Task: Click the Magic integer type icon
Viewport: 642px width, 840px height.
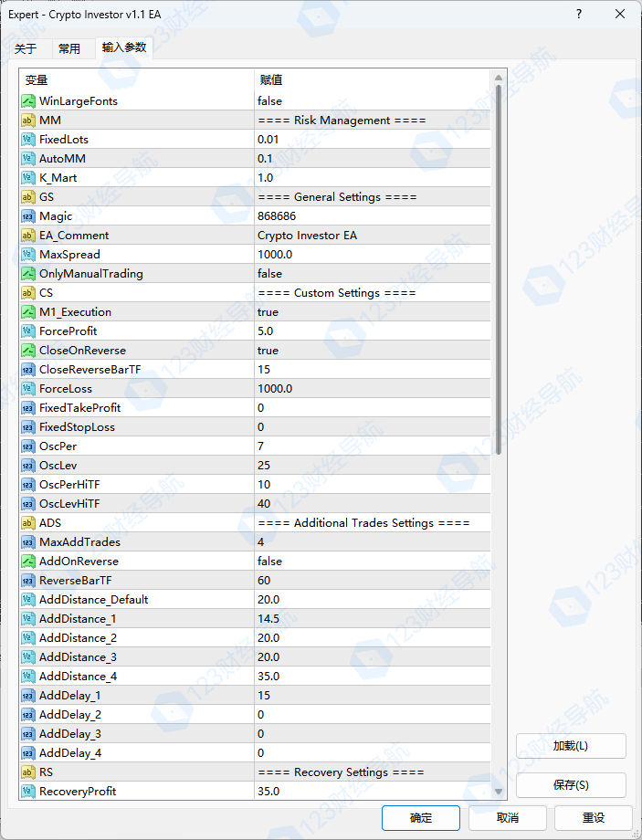Action: [x=28, y=216]
